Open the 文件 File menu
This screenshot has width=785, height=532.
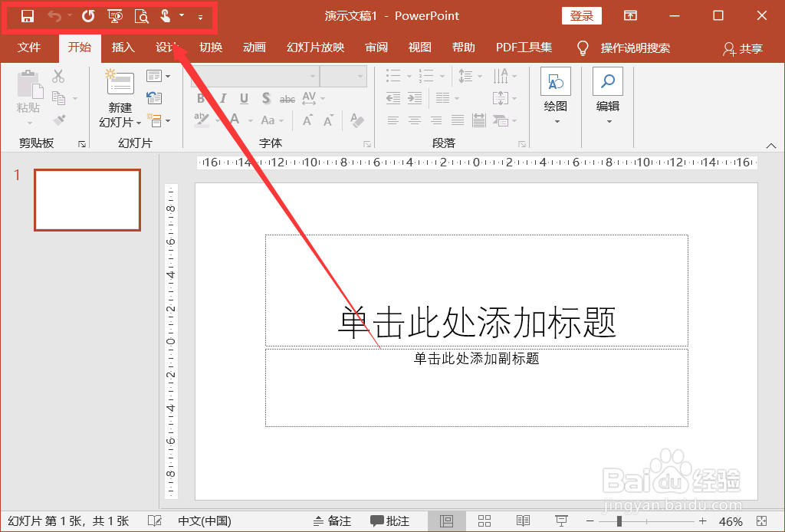29,48
